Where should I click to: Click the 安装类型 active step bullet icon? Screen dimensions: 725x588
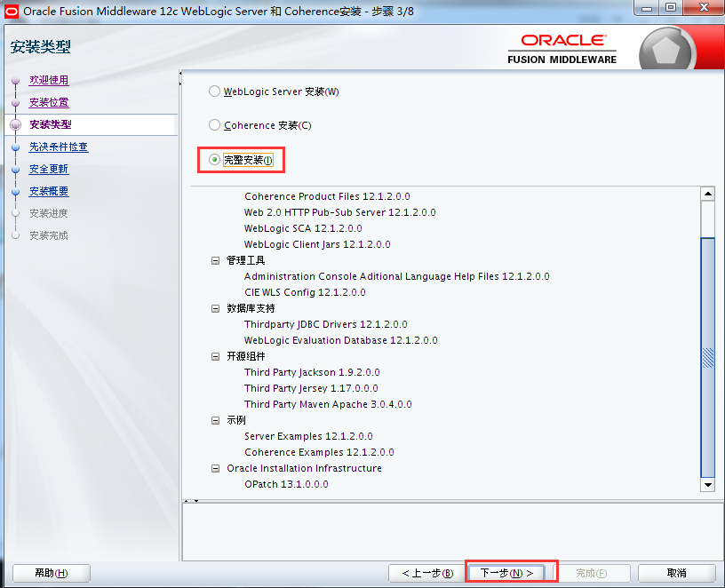point(16,125)
